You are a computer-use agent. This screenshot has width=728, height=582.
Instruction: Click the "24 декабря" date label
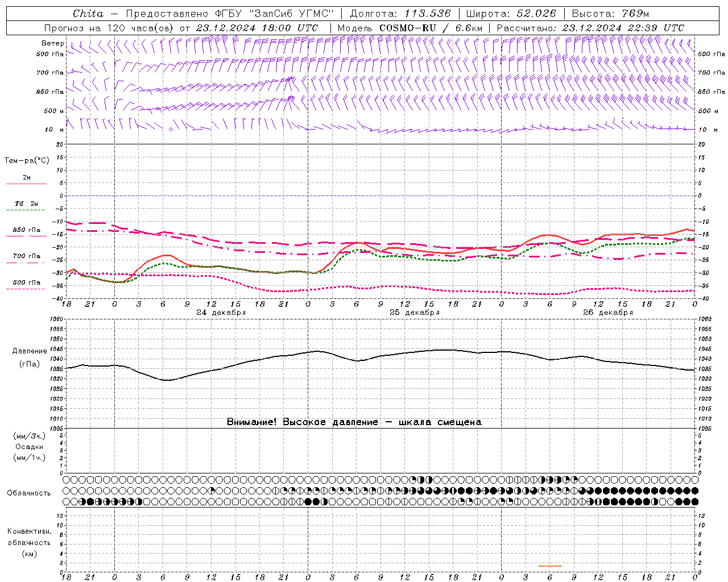(221, 313)
